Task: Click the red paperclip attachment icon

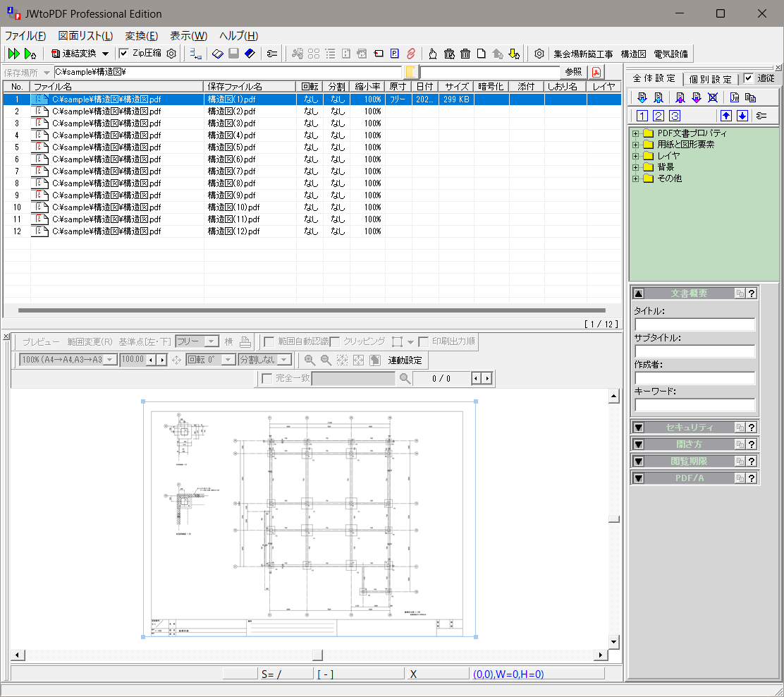Action: click(410, 54)
